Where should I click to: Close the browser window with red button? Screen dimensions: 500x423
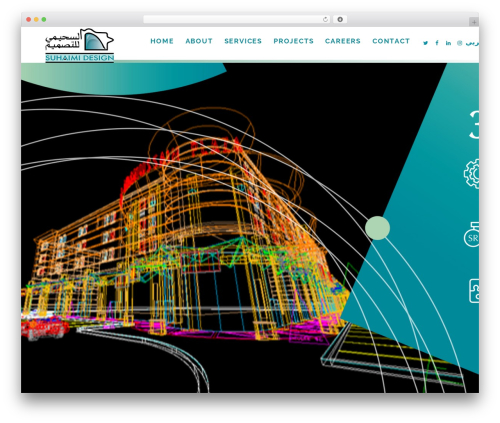(x=29, y=20)
